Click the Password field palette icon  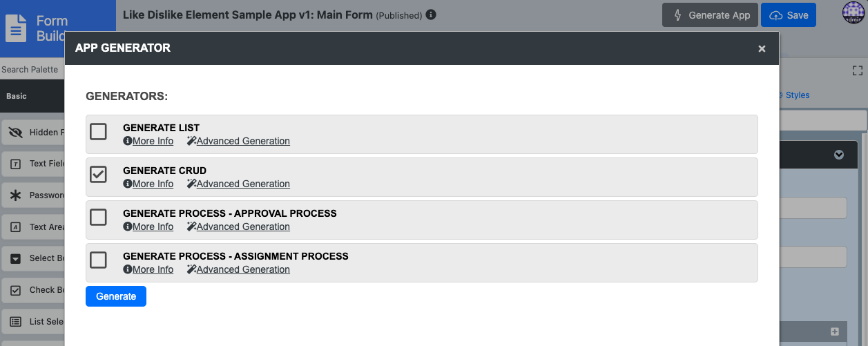(x=15, y=195)
